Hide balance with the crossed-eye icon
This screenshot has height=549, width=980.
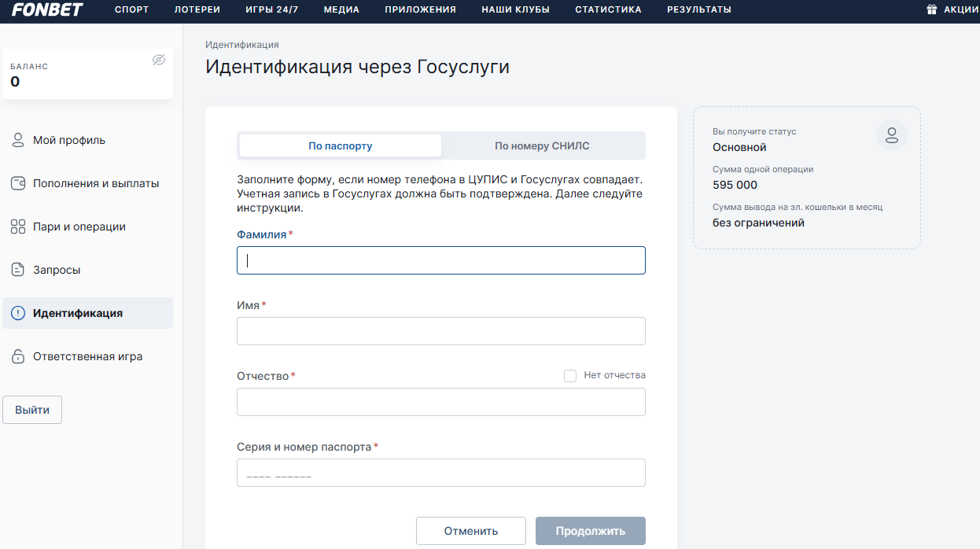pos(159,60)
